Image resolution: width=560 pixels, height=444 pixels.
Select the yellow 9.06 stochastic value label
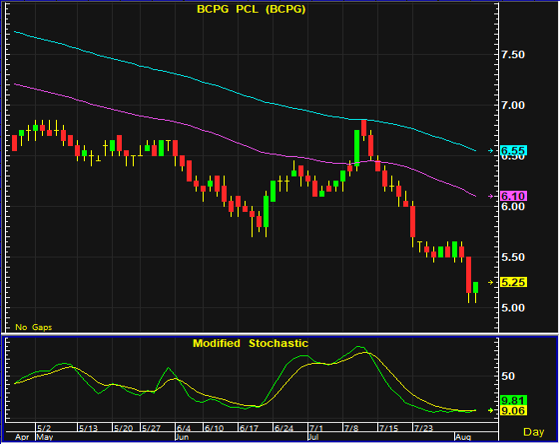tap(513, 411)
